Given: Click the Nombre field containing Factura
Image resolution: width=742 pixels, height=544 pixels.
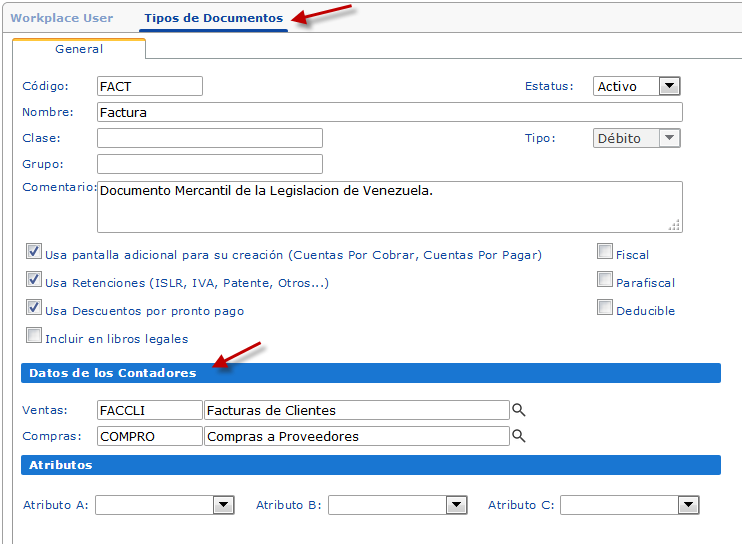Looking at the screenshot, I should tap(389, 112).
